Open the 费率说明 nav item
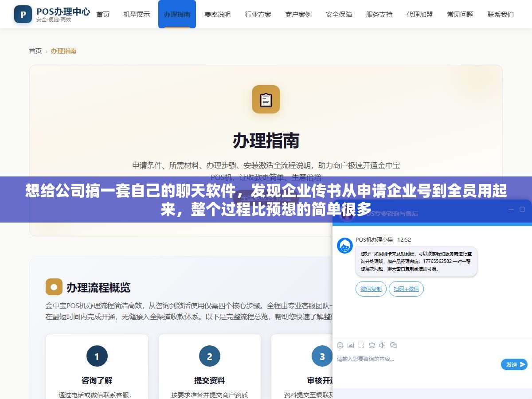This screenshot has height=399, width=532. pos(217,14)
